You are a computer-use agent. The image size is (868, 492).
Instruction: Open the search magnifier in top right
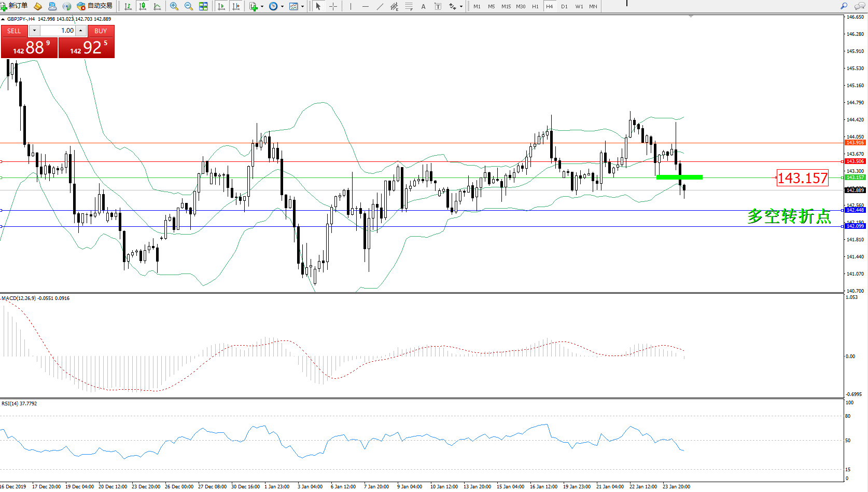[844, 6]
